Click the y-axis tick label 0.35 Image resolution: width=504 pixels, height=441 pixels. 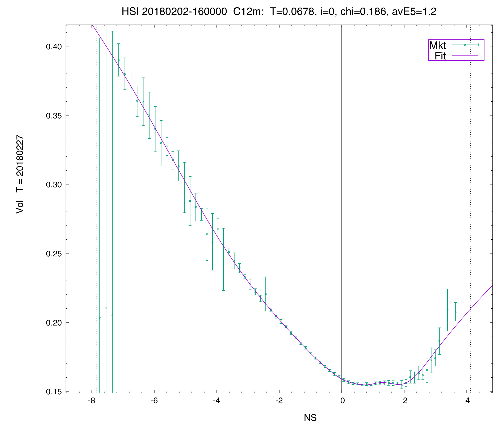(x=54, y=115)
